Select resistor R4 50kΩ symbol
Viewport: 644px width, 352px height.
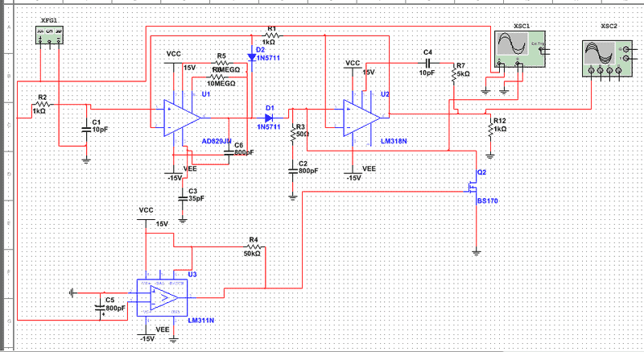[x=254, y=246]
